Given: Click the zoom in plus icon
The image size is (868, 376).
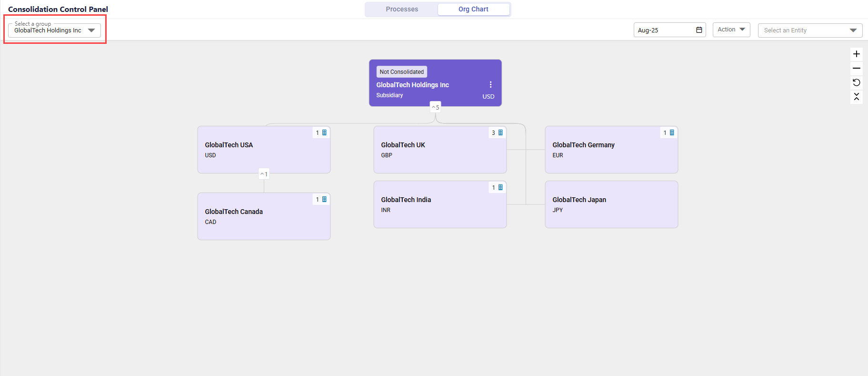Looking at the screenshot, I should [x=856, y=54].
